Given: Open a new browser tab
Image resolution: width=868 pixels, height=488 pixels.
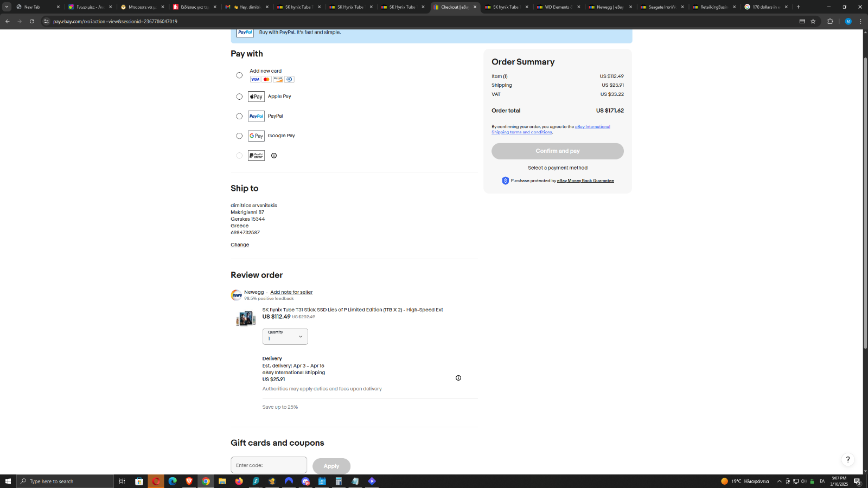Looking at the screenshot, I should [799, 7].
